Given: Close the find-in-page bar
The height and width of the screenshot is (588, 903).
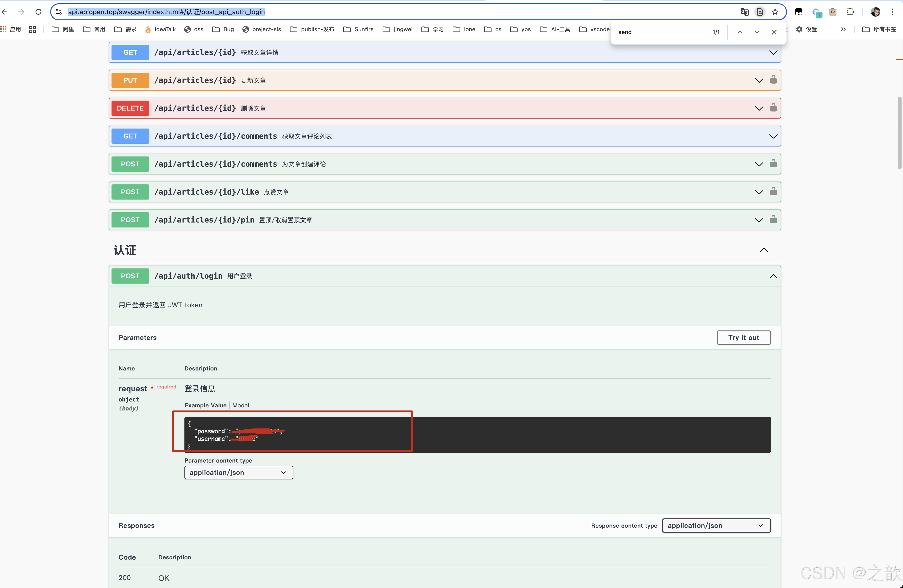Looking at the screenshot, I should (774, 32).
